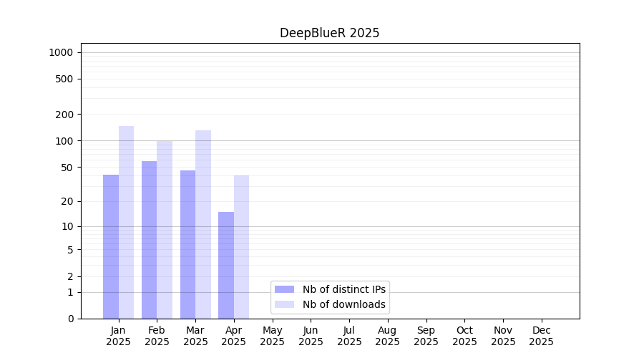Click the chart title DeepBlueR 2025
The height and width of the screenshot is (358, 644).
point(329,33)
